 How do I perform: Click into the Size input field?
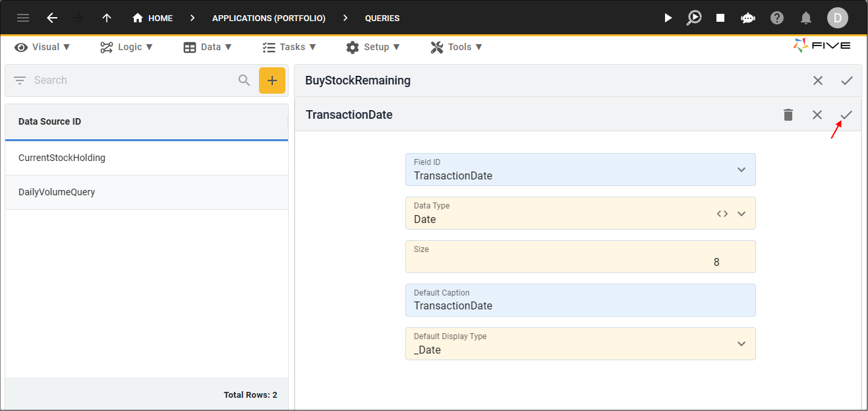580,257
